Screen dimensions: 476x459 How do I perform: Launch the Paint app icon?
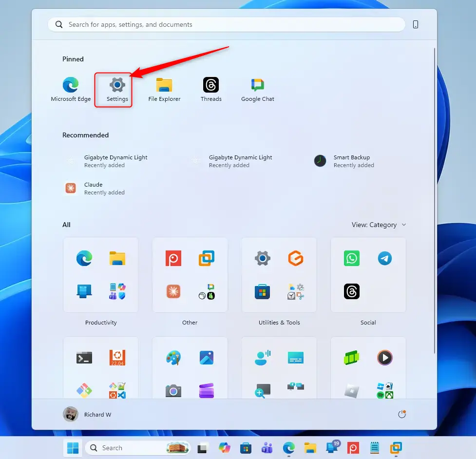pyautogui.click(x=173, y=358)
